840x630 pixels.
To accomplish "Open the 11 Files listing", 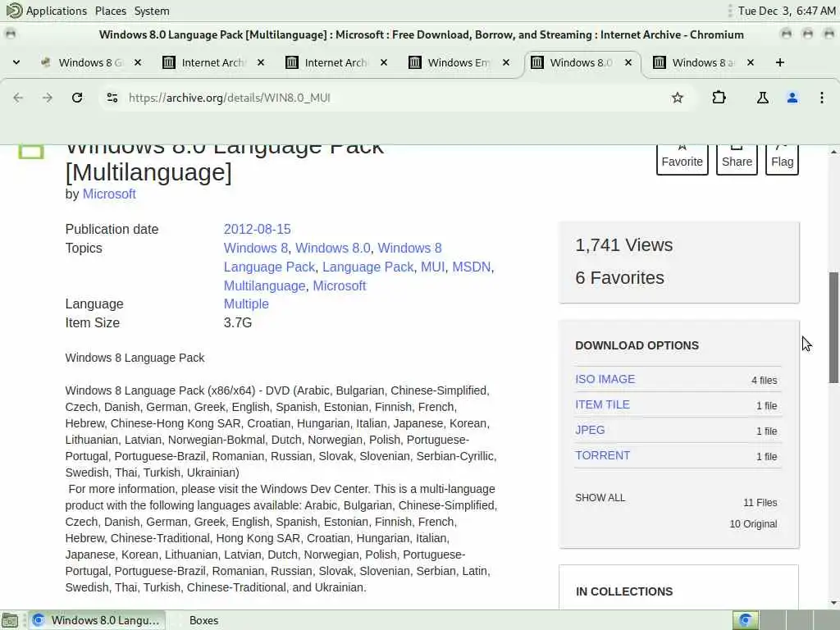I will pos(760,503).
